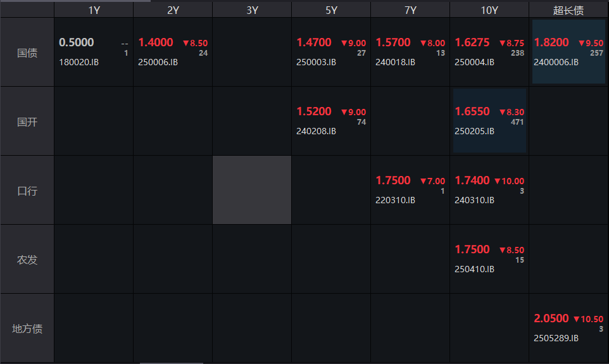Click the 超长债 column header

click(568, 10)
